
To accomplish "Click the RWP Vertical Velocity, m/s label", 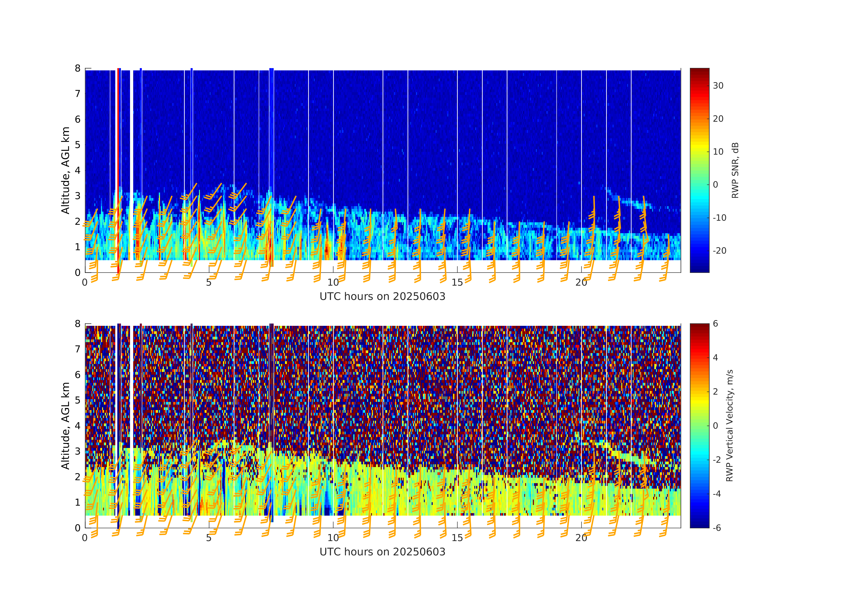I will (729, 426).
